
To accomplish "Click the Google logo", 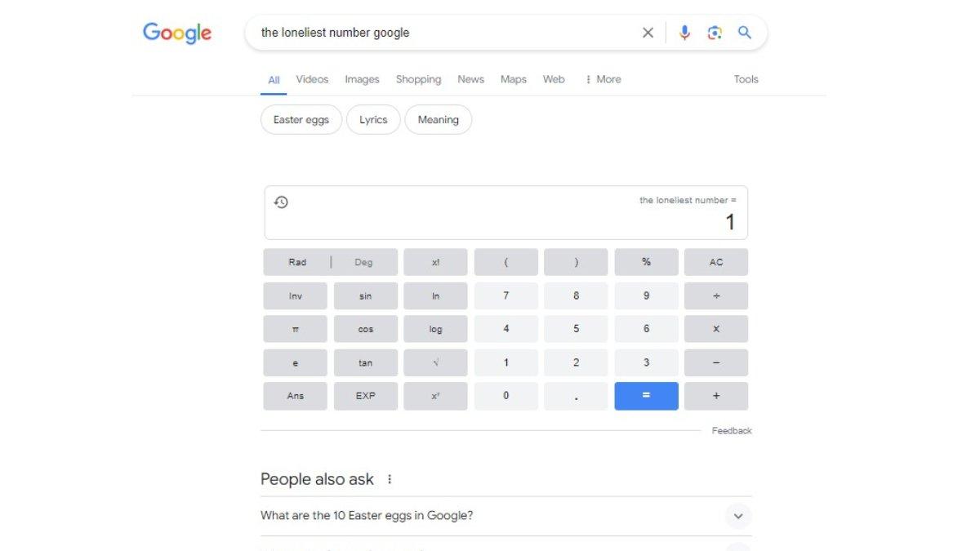I will pyautogui.click(x=177, y=33).
